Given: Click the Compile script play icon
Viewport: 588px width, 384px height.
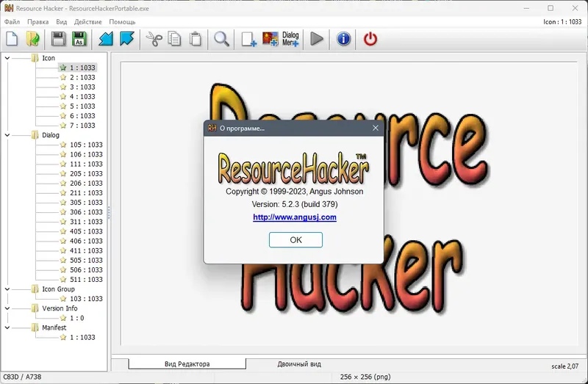Looking at the screenshot, I should 317,39.
